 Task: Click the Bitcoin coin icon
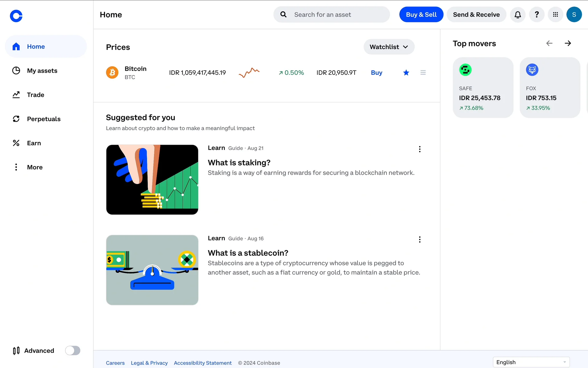[x=112, y=73]
